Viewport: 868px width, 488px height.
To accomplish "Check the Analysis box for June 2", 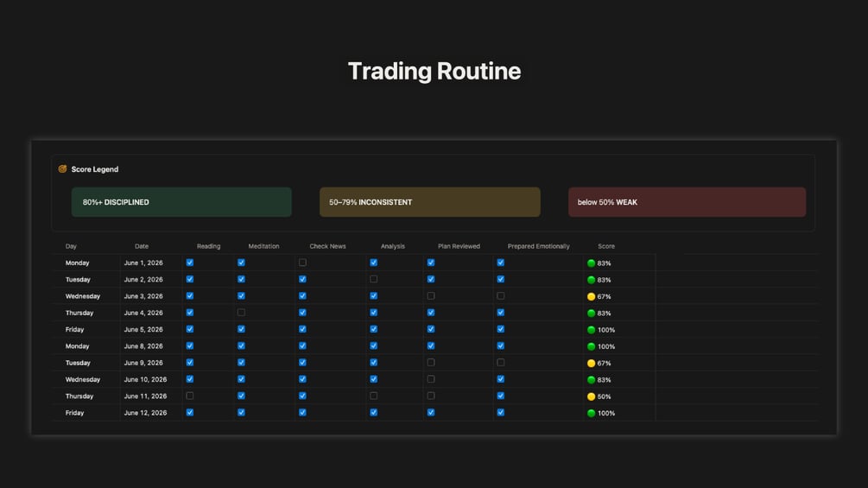I will pyautogui.click(x=374, y=279).
